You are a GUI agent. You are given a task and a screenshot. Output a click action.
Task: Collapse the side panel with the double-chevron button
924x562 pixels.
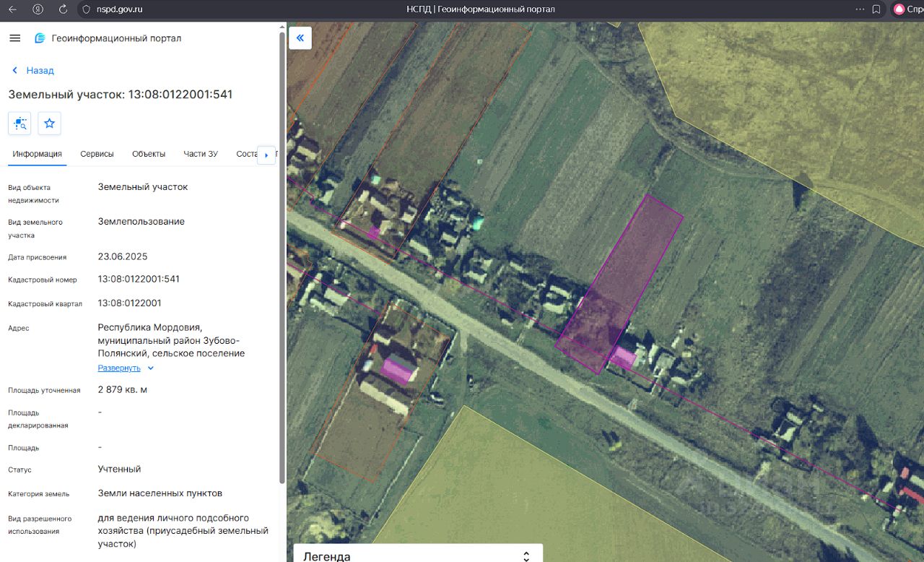point(300,38)
